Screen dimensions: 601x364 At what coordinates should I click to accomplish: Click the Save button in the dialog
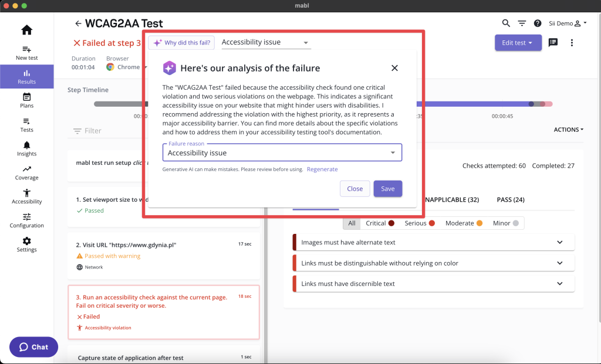[387, 189]
